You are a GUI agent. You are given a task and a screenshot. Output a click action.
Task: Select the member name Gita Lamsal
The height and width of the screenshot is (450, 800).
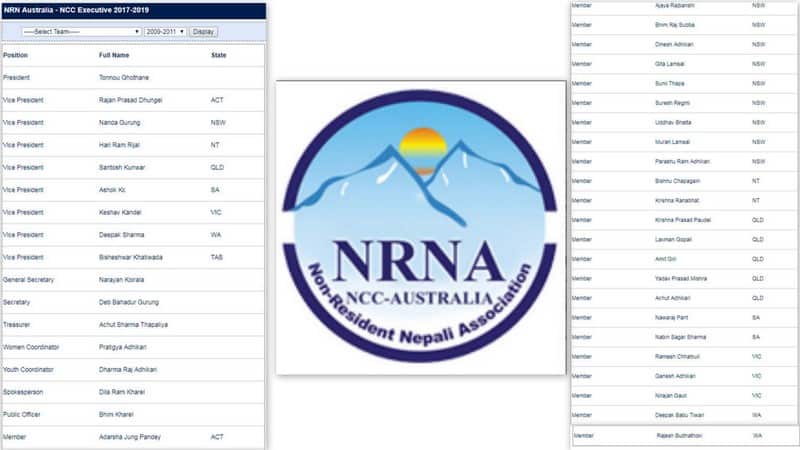click(669, 64)
